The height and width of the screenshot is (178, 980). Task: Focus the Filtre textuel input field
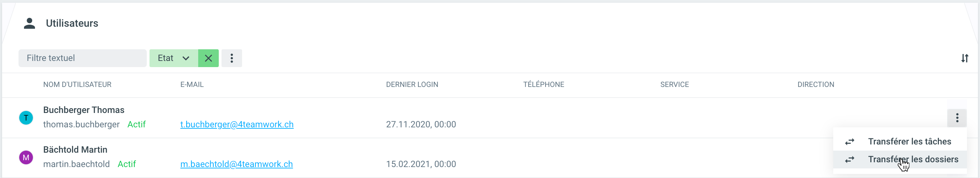coord(82,58)
